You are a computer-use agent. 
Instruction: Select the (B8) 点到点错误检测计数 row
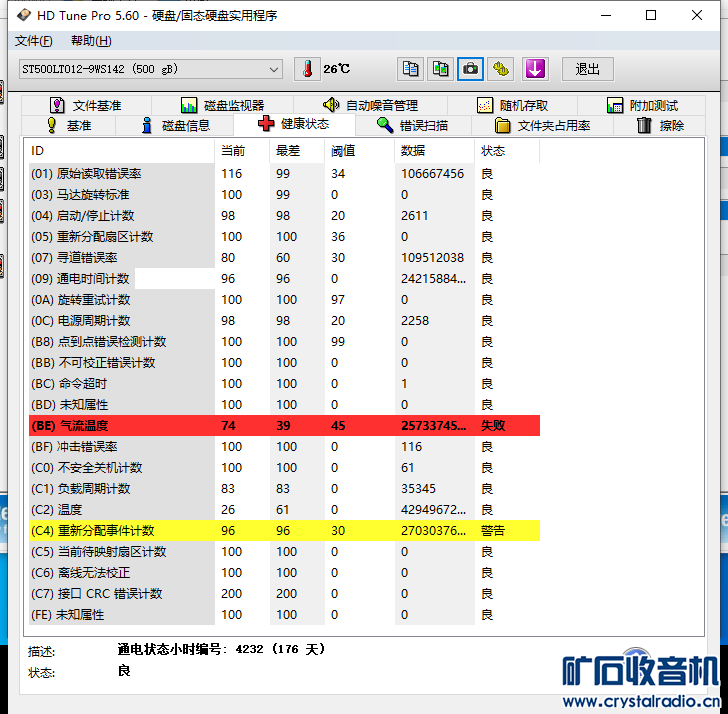[x=284, y=342]
